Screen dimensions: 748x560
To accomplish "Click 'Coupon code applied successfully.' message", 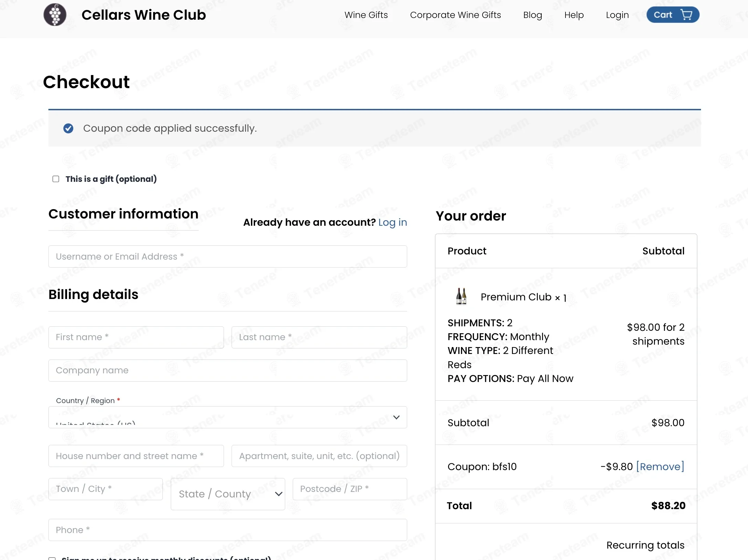I will click(x=170, y=128).
